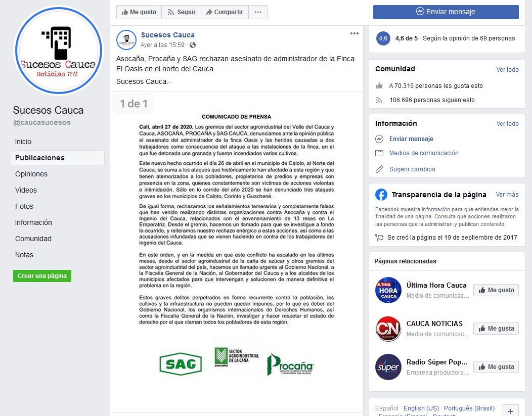Click the Sucesos Cauca page title in sidebar
The height and width of the screenshot is (416, 532).
48,110
